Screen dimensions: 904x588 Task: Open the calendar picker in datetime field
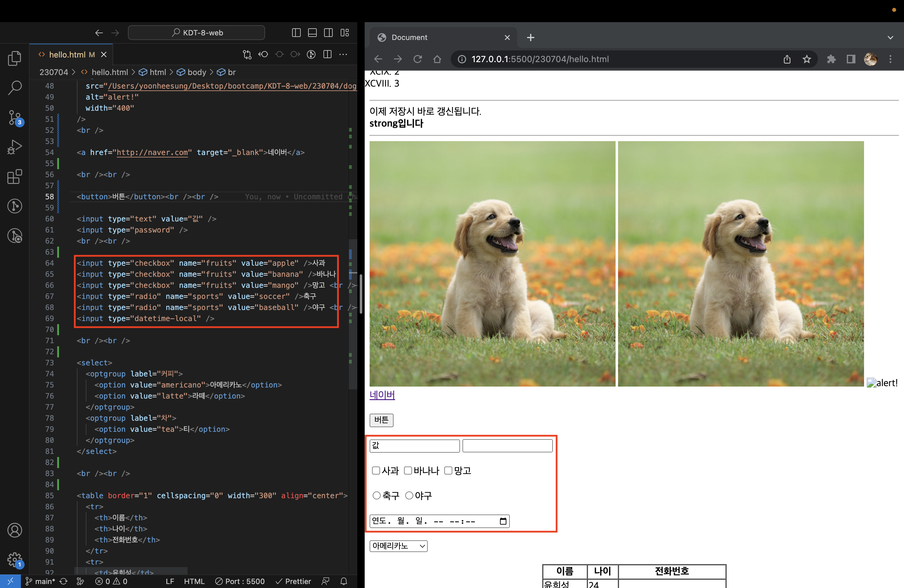click(503, 521)
